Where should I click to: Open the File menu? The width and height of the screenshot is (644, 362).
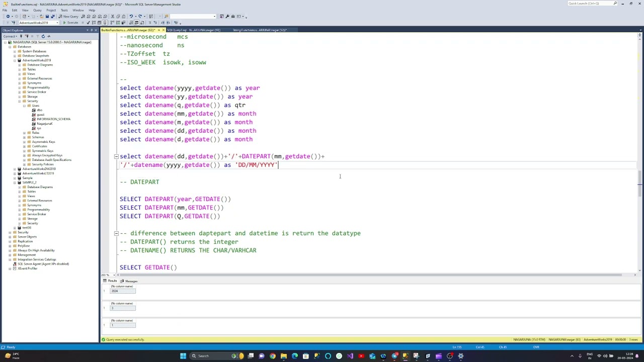pyautogui.click(x=5, y=10)
